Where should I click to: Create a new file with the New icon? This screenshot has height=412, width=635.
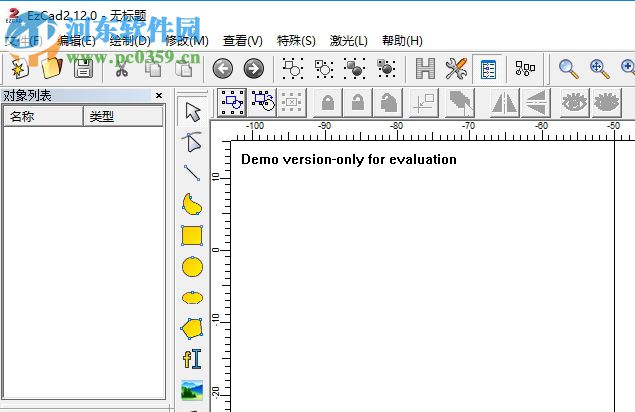(19, 68)
